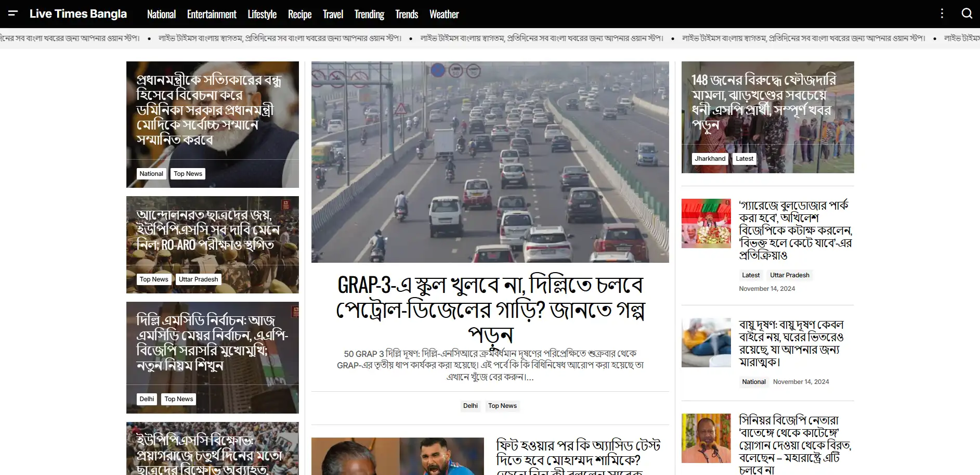Open the Lifestyle category

coord(262,15)
